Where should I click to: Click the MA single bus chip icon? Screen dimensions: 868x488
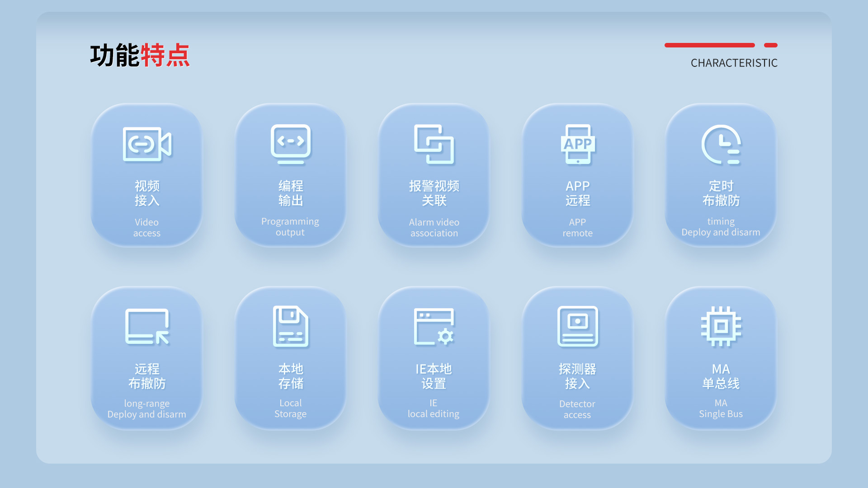721,327
